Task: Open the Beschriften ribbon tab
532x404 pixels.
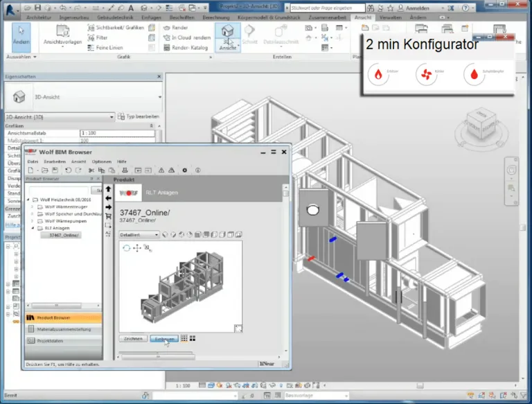Action: (x=182, y=17)
